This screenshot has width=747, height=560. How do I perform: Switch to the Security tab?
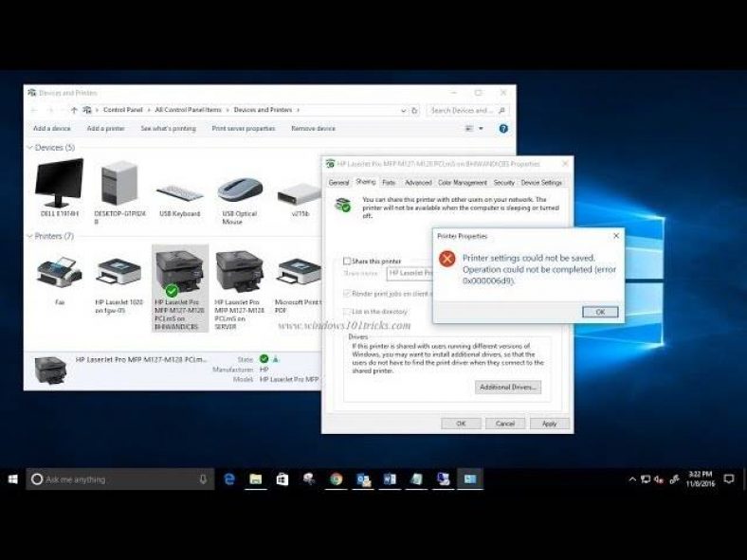tap(504, 183)
